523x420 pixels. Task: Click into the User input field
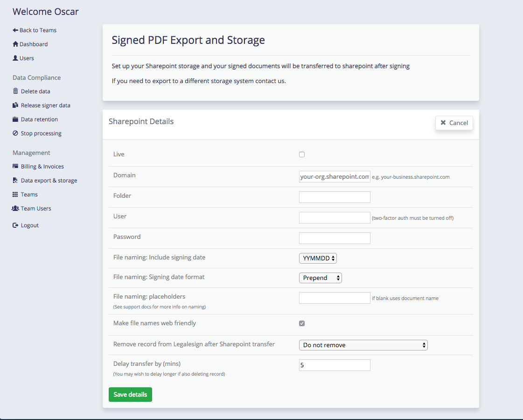335,217
